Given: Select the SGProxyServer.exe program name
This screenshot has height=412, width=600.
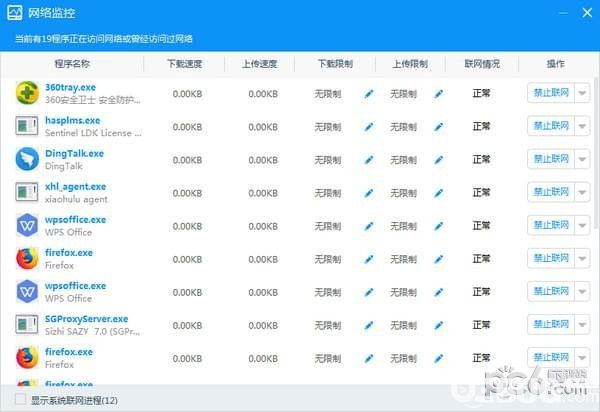Looking at the screenshot, I should (x=86, y=319).
